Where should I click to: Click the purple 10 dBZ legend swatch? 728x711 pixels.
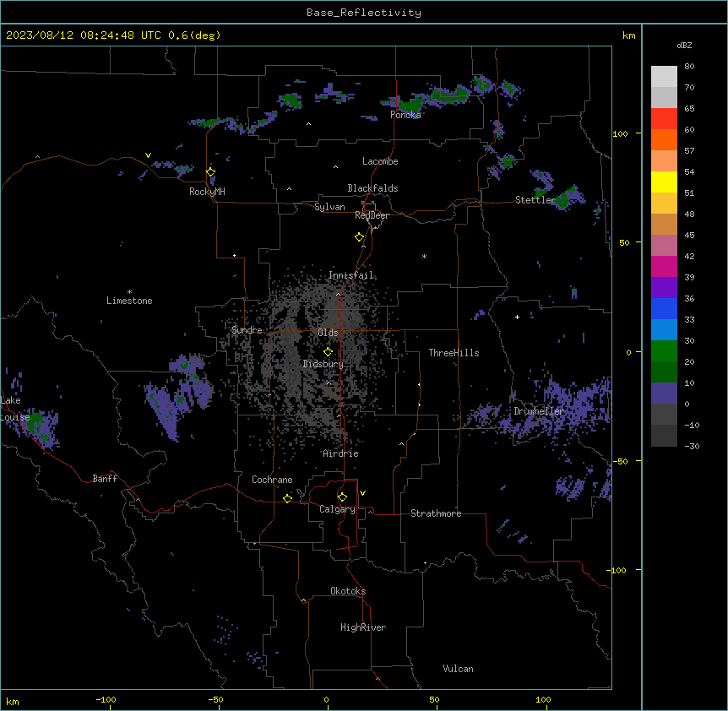pos(664,393)
